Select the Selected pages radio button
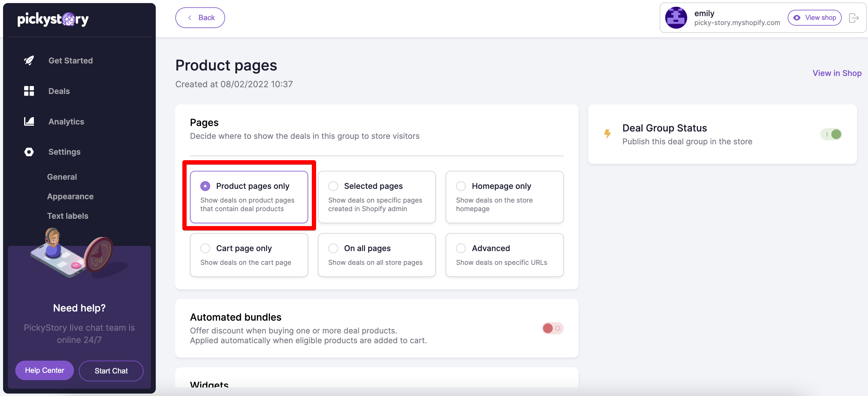 point(333,186)
